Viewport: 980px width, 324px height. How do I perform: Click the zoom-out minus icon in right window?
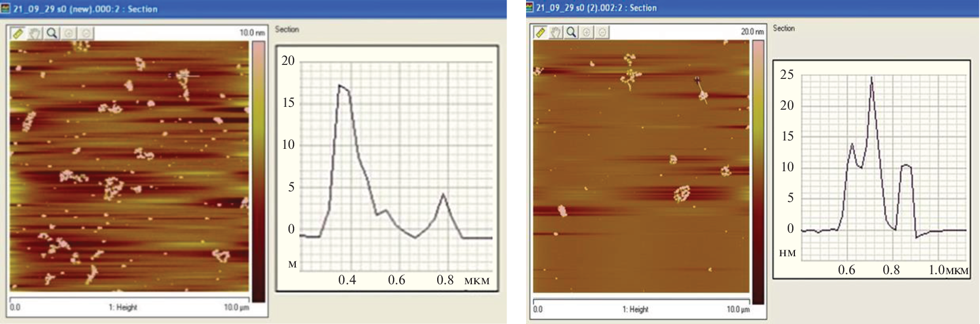coord(602,32)
